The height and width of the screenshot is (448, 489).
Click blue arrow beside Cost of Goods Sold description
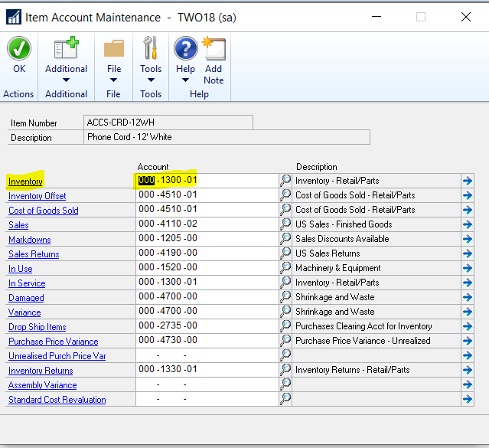468,210
